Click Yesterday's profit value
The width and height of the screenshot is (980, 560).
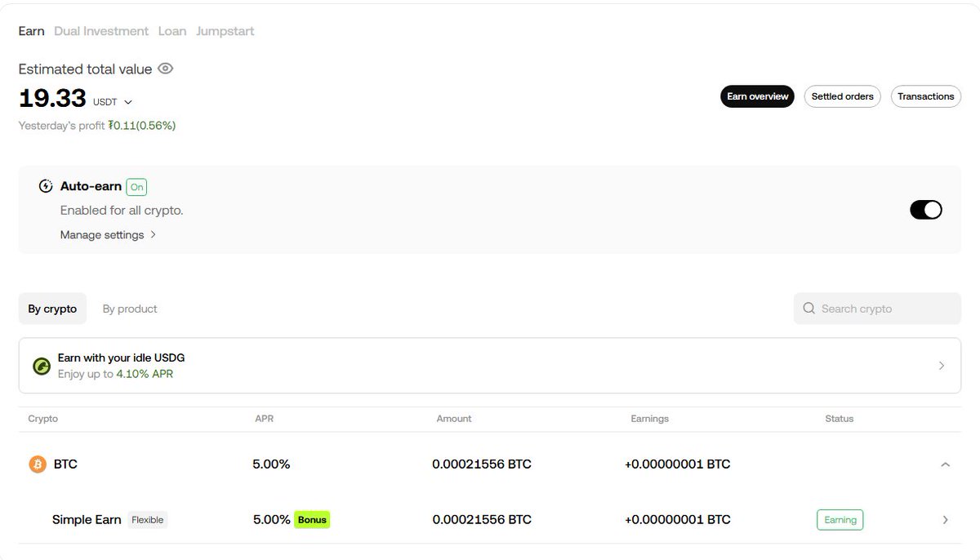coord(142,126)
